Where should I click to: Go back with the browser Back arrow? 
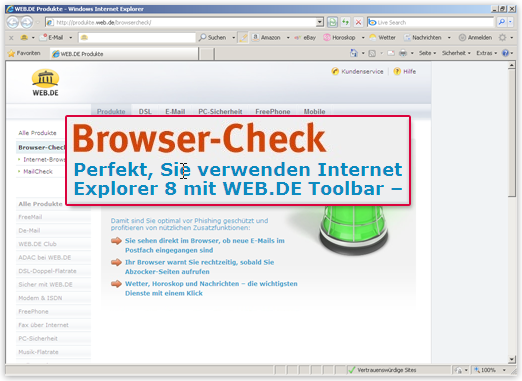pos(13,22)
